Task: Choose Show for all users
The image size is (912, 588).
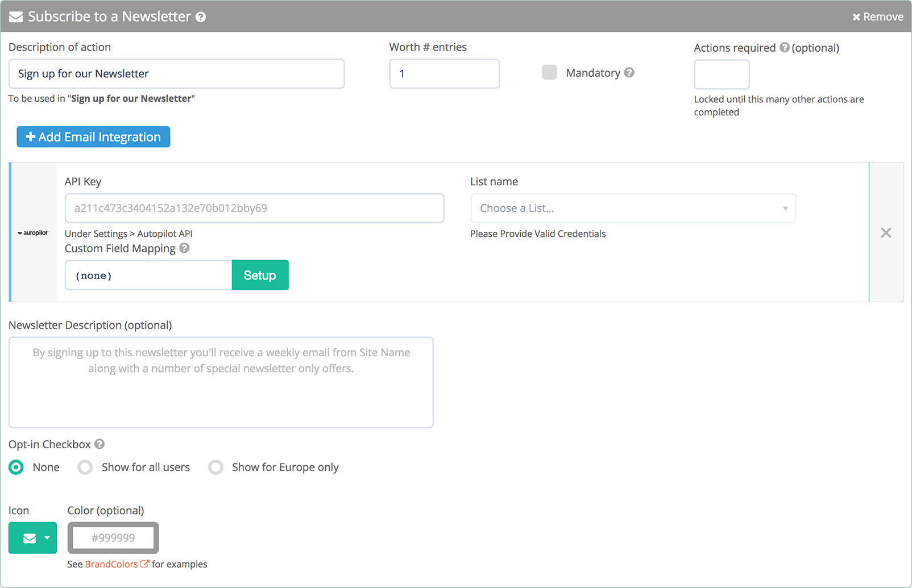Action: 85,468
